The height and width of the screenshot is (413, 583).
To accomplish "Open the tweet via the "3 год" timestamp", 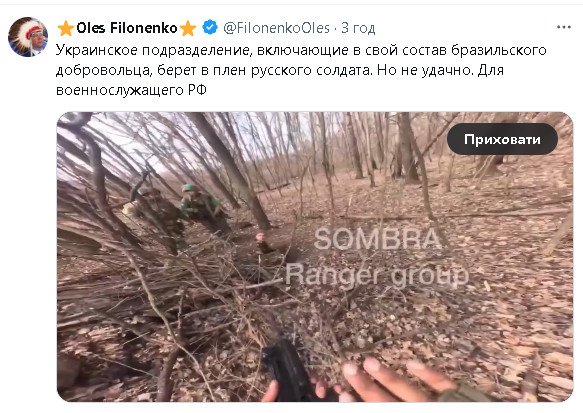I will pyautogui.click(x=358, y=28).
